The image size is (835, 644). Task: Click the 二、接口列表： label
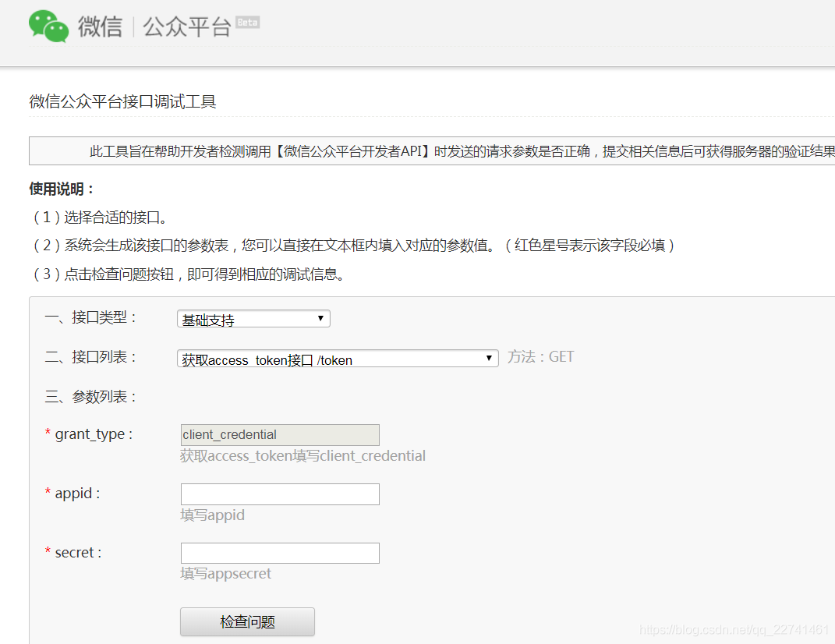90,357
